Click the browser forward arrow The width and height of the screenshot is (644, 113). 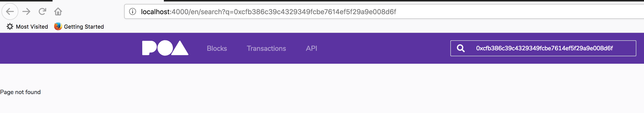26,11
